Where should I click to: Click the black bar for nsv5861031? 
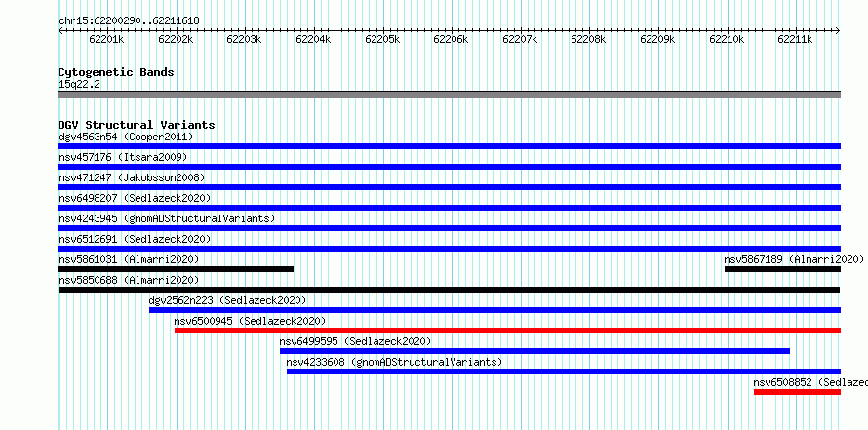(176, 269)
